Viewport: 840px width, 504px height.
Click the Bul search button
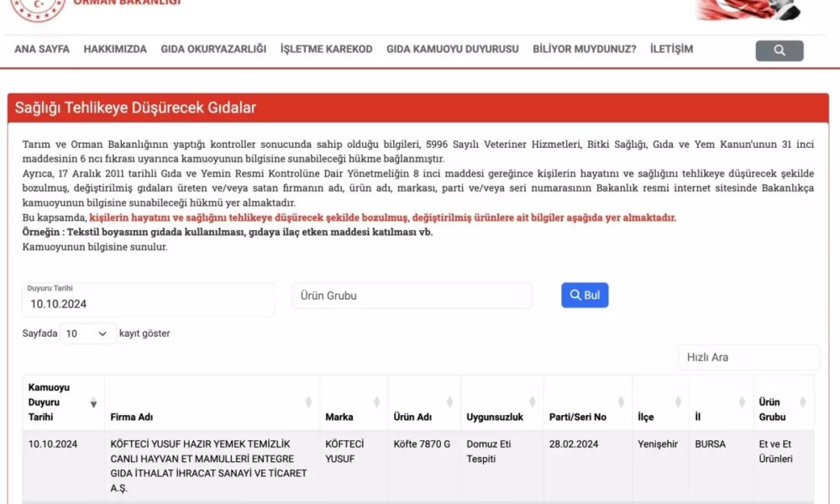coord(585,295)
